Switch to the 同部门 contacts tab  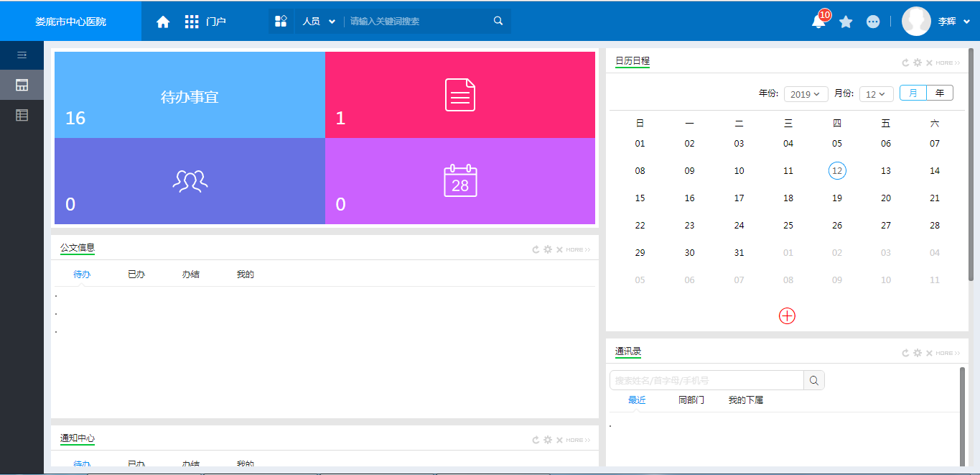click(691, 400)
